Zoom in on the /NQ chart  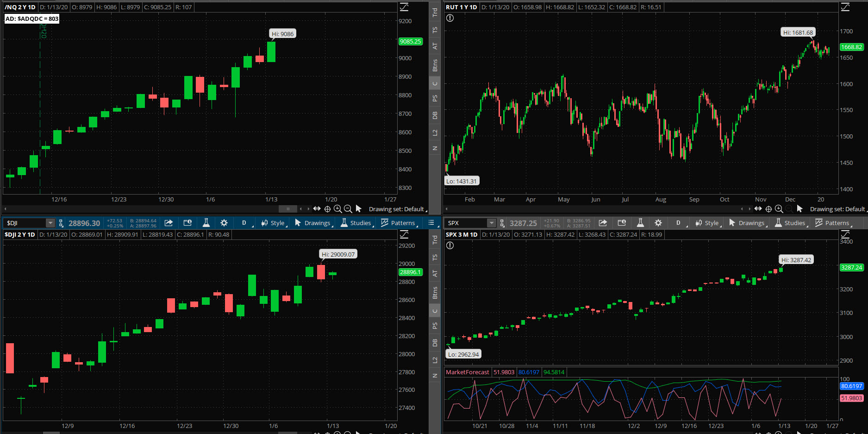[337, 209]
